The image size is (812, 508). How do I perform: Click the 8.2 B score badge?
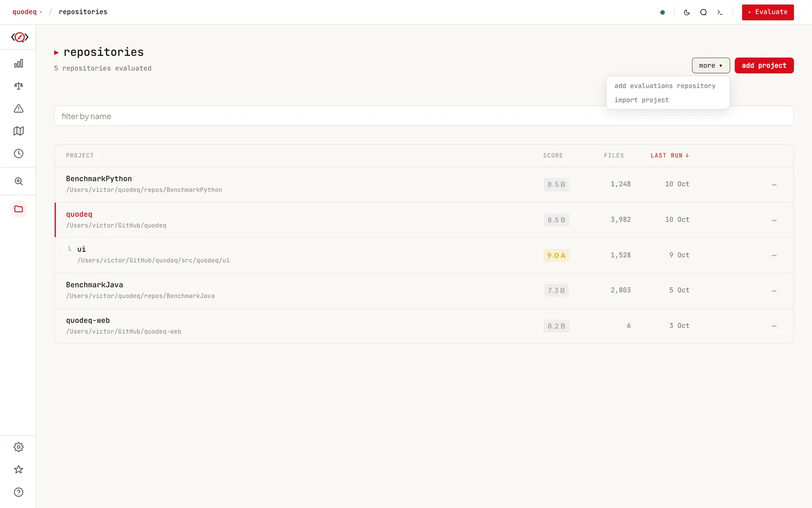[556, 326]
